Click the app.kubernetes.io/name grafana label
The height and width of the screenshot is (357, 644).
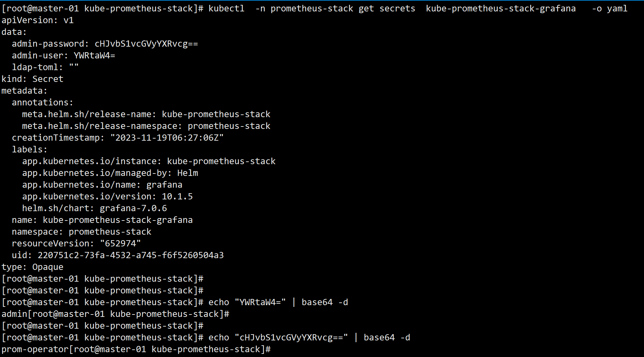[102, 185]
